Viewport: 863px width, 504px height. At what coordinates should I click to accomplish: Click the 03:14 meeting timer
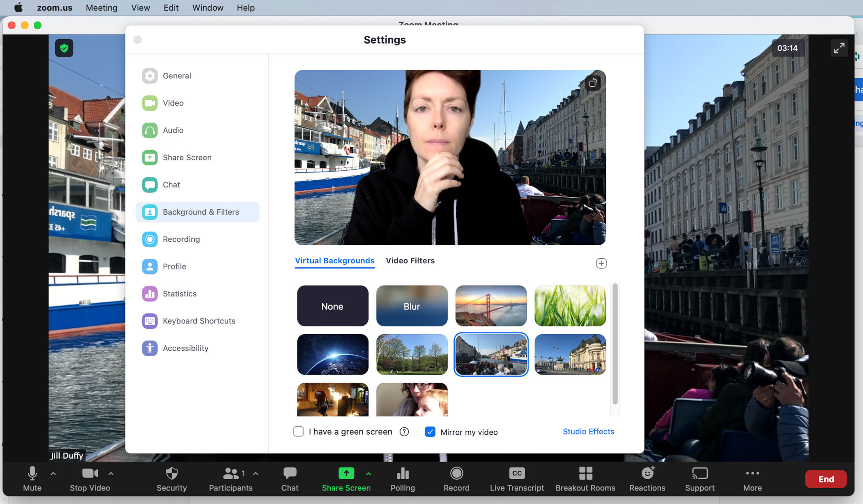click(x=787, y=48)
